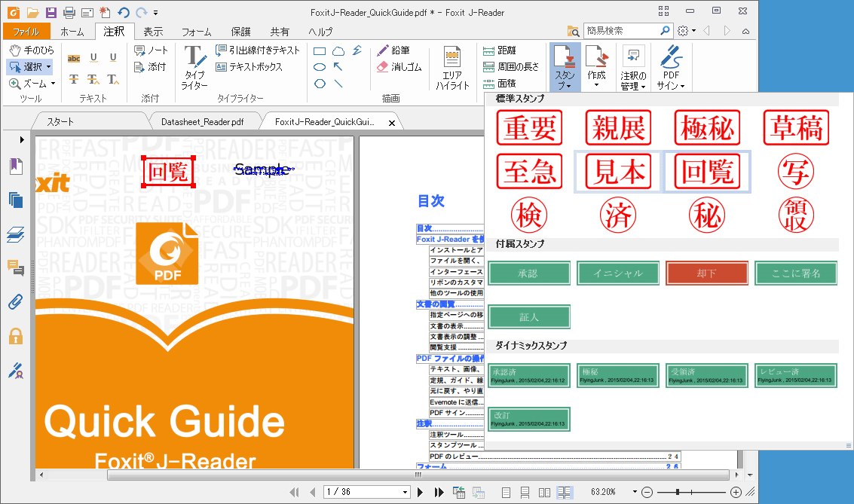The image size is (854, 504).
Task: Save the document with the floppy icon
Action: [x=51, y=12]
